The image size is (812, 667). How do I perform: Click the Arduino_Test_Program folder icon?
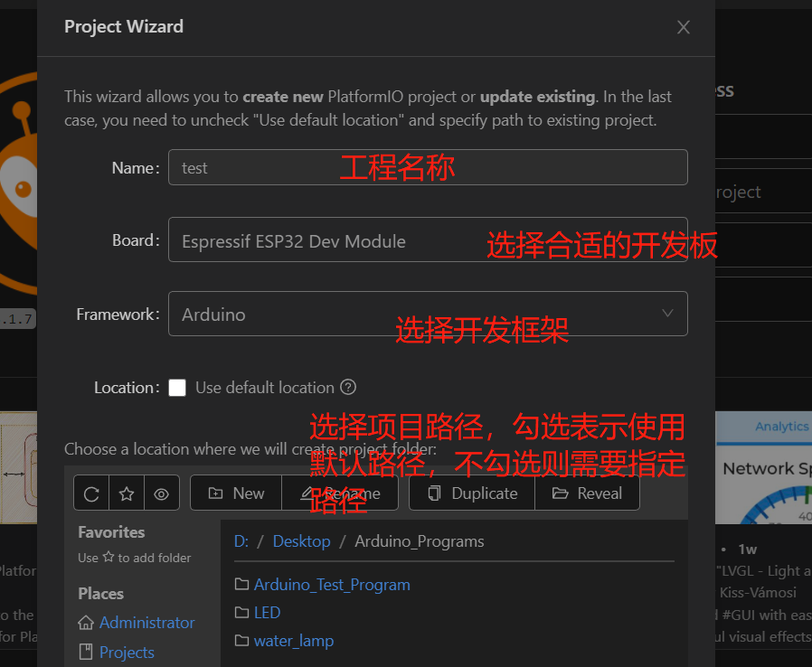[241, 584]
